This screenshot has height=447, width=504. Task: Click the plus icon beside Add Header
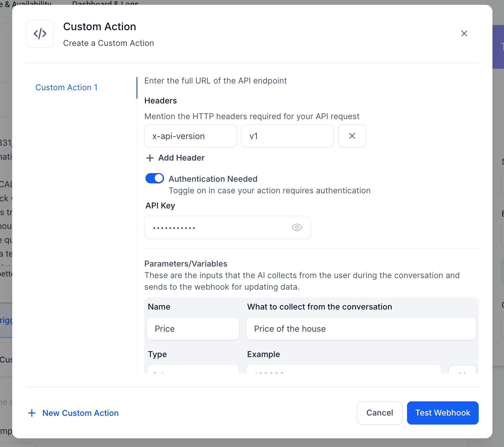[150, 158]
